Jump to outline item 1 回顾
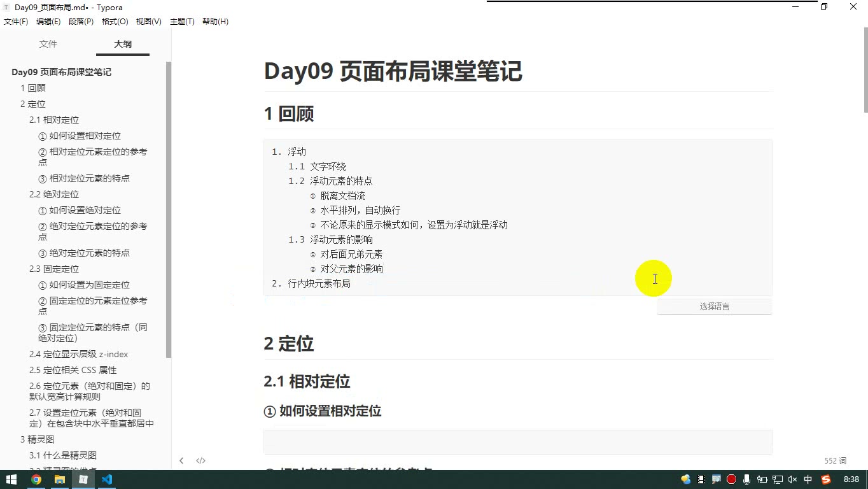The image size is (868, 489). tap(33, 88)
